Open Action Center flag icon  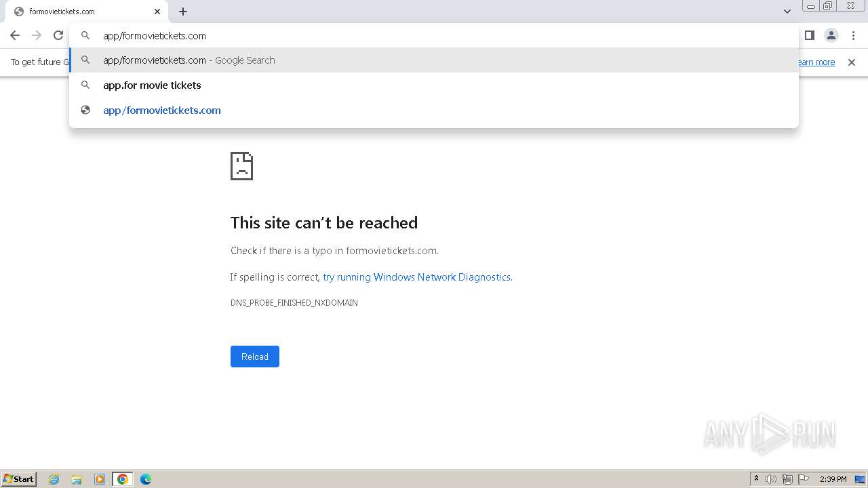click(804, 479)
